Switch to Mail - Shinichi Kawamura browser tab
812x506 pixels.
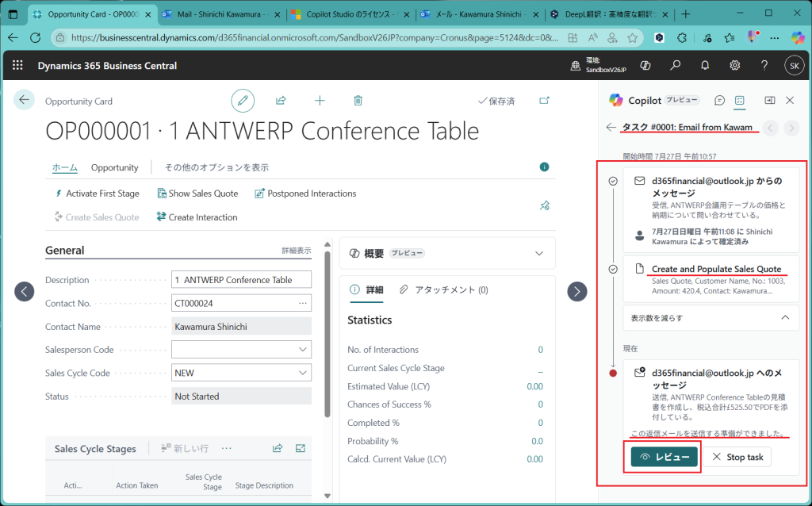click(220, 14)
